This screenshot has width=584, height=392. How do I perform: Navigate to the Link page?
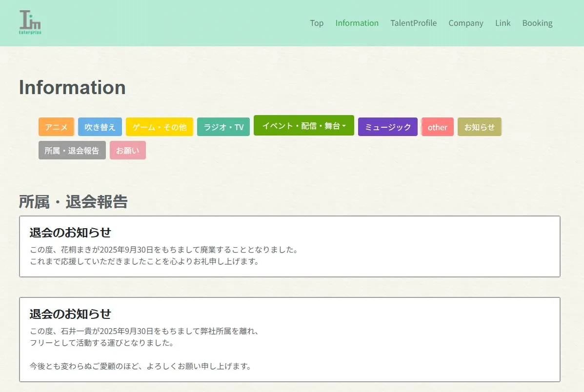pos(503,23)
